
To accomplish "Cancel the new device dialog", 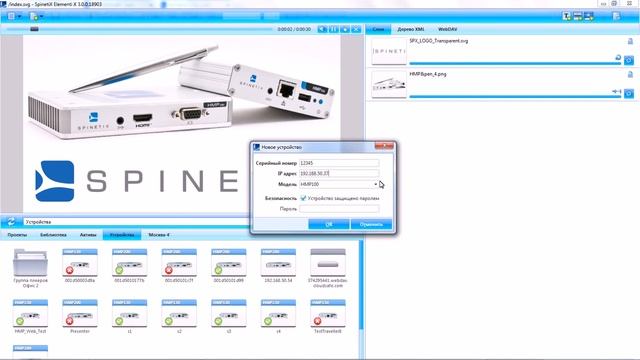I will [x=371, y=224].
